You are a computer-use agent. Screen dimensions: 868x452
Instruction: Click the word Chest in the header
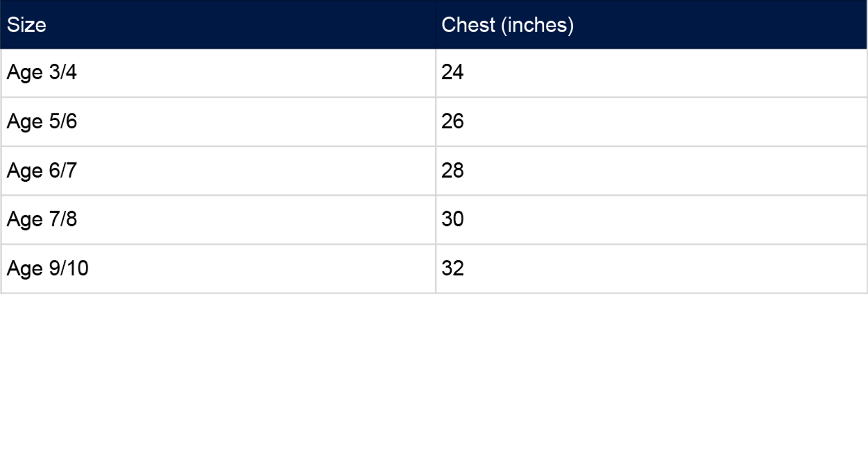(x=468, y=24)
